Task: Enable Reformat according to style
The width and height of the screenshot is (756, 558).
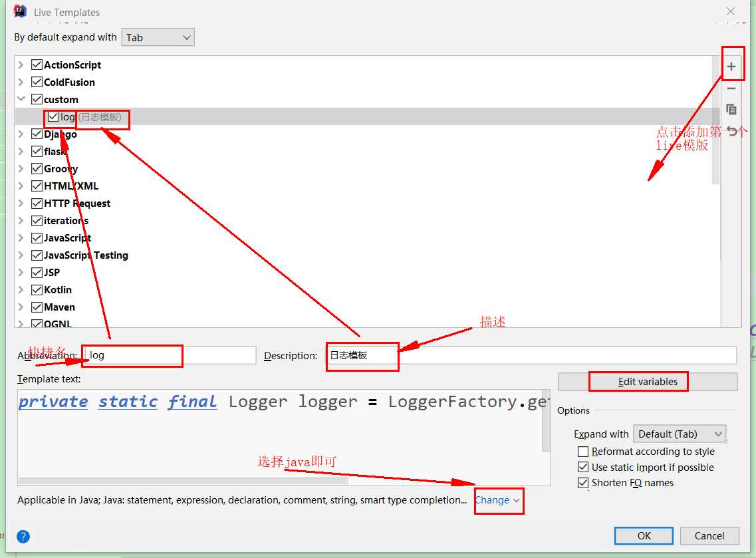Action: click(x=583, y=452)
